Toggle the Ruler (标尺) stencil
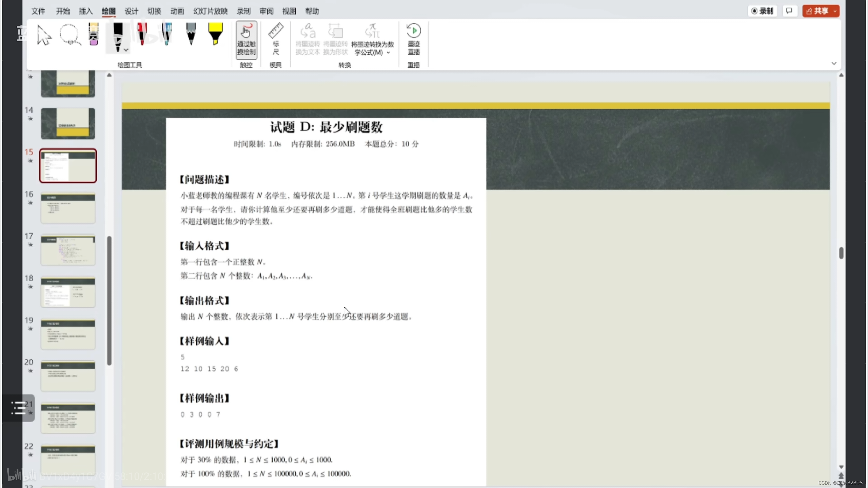Image resolution: width=868 pixels, height=488 pixels. 276,39
